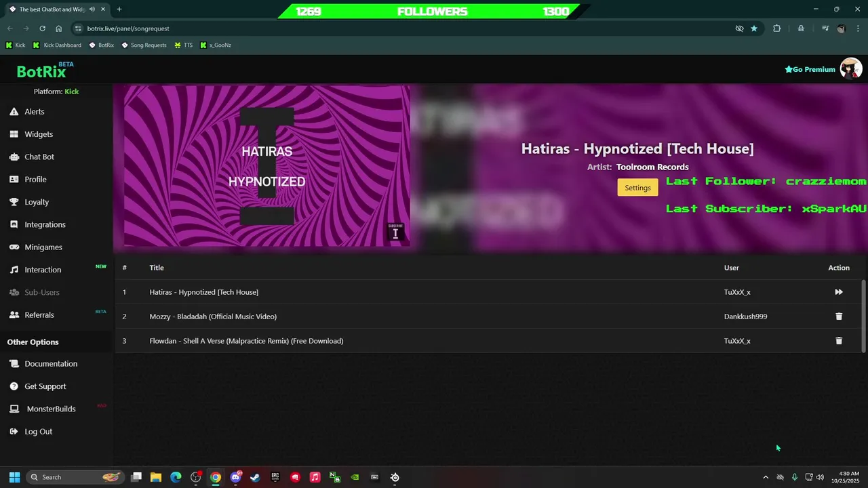Screen dimensions: 868x488
Task: Open the Windows Start menu
Action: [x=14, y=477]
